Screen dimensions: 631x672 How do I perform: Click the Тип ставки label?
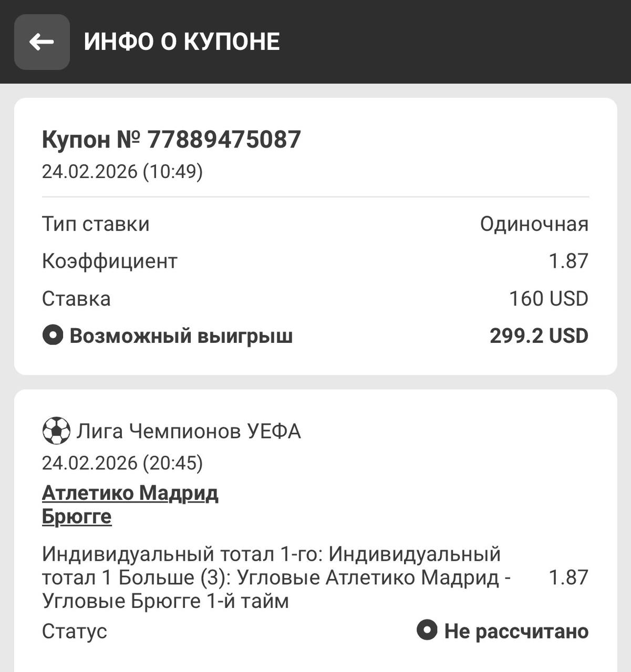[x=96, y=224]
